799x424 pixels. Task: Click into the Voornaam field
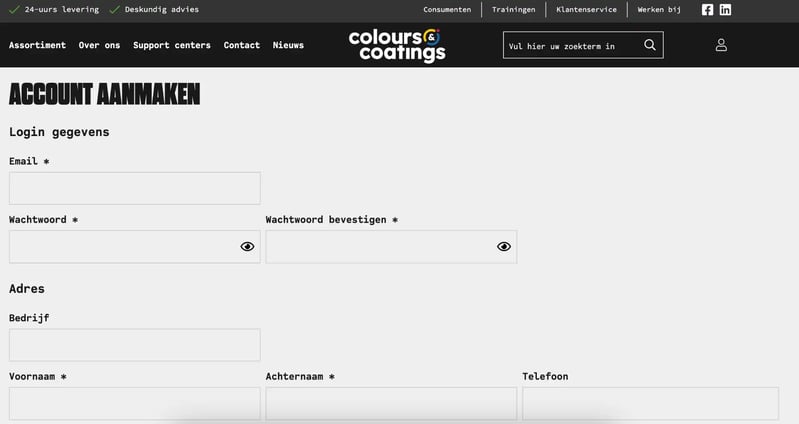click(x=135, y=404)
